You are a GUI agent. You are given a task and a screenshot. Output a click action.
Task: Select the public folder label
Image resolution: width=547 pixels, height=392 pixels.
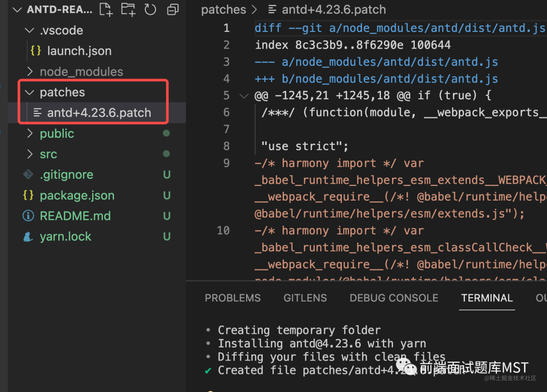pos(57,134)
